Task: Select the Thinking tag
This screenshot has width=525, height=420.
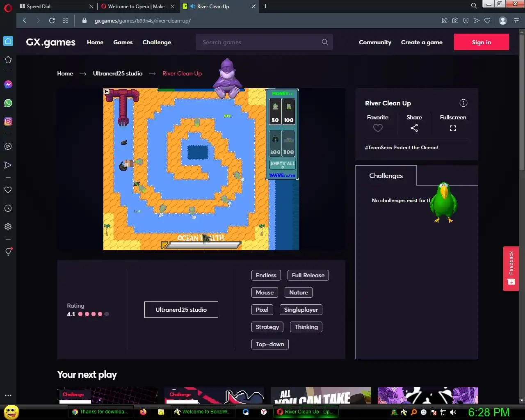Action: coord(306,327)
